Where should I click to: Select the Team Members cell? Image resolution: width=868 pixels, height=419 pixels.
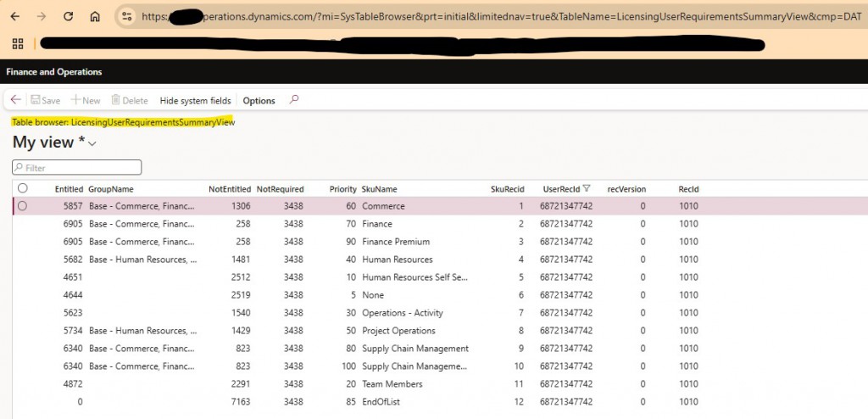pyautogui.click(x=392, y=383)
